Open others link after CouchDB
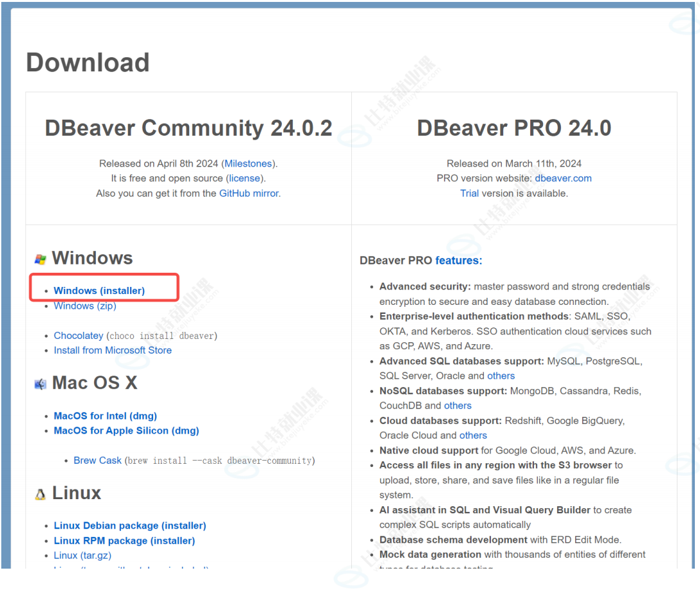Screen dimensions: 700x595 457,406
